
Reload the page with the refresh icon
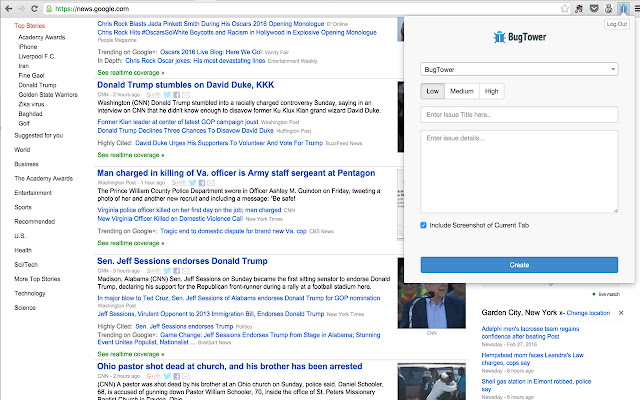tap(34, 9)
